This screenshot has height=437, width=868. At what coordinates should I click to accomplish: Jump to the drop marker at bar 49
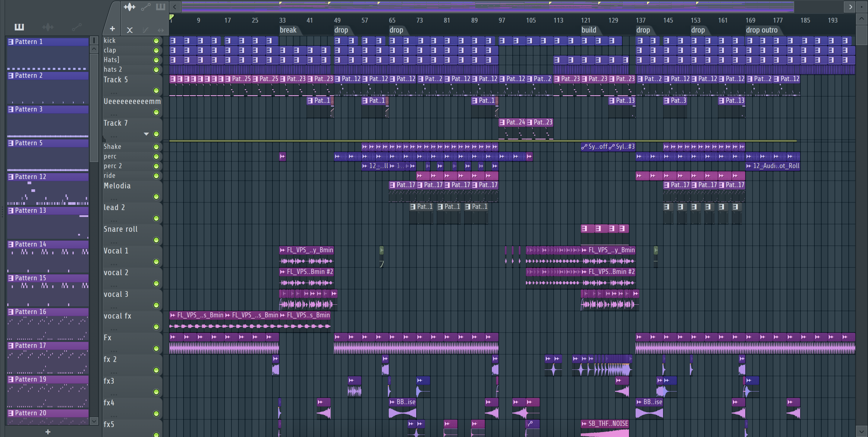tap(341, 30)
